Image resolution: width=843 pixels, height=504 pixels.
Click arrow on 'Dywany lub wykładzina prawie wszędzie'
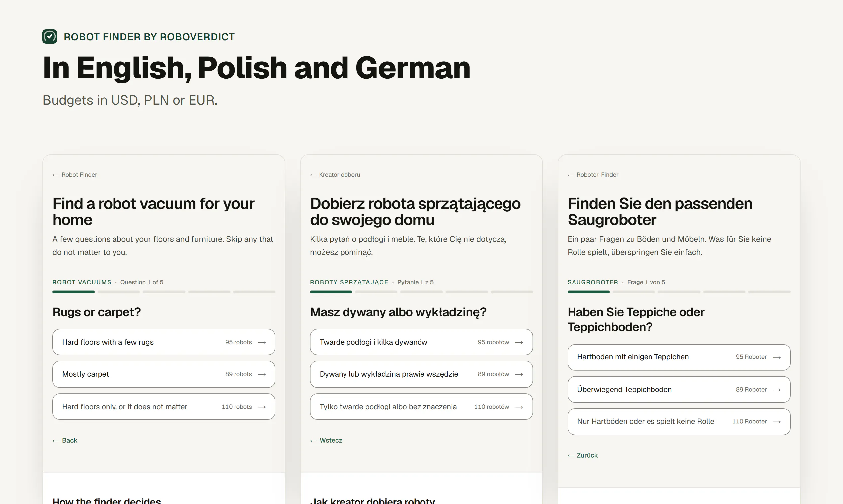[x=519, y=374]
